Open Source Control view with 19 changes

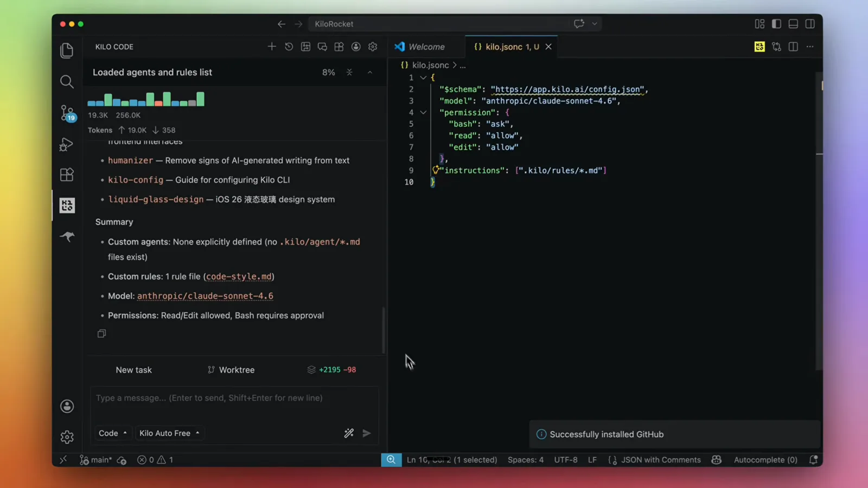click(67, 113)
